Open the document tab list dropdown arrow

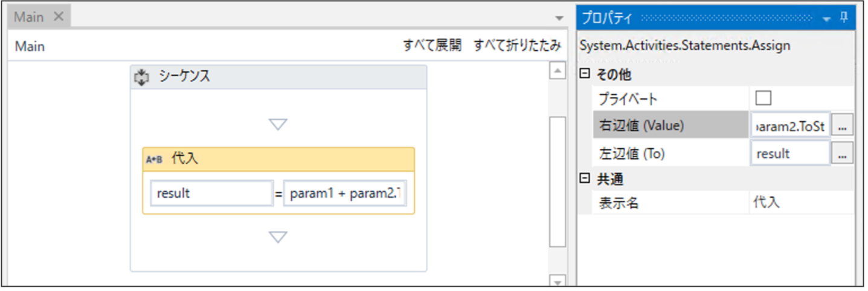[559, 18]
